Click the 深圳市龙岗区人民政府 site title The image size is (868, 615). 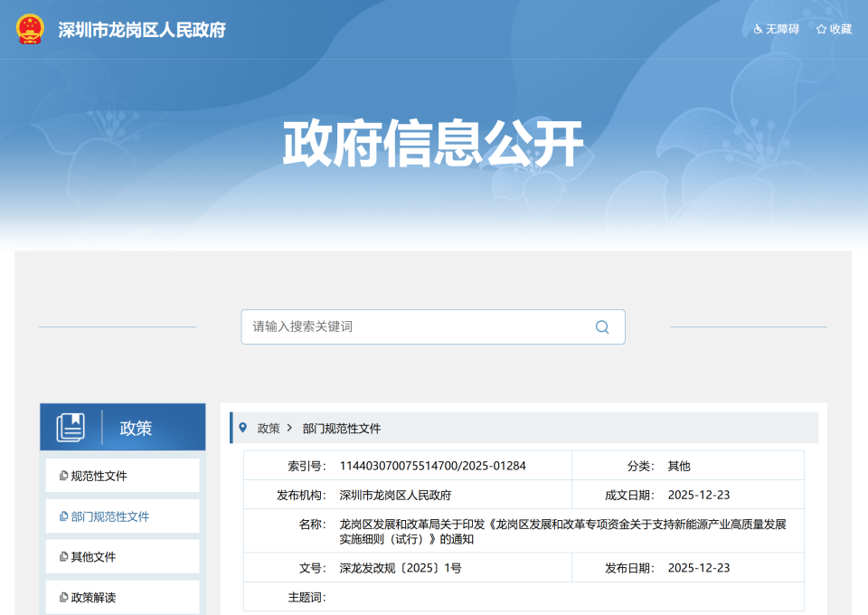(x=142, y=30)
